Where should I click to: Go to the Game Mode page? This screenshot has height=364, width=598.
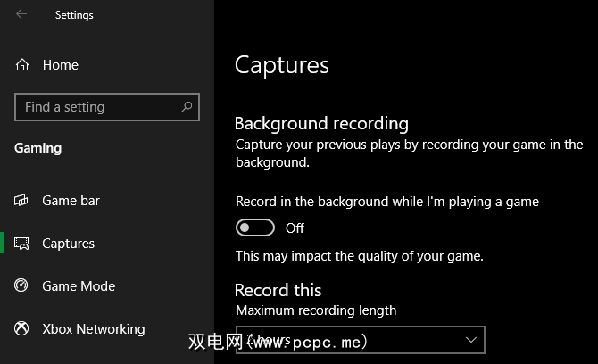[79, 286]
